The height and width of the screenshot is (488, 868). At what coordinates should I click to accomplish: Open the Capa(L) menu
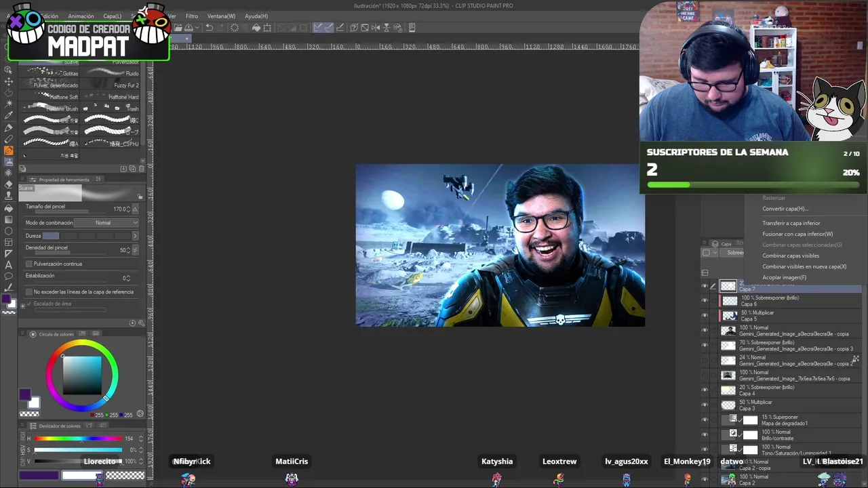tap(113, 16)
